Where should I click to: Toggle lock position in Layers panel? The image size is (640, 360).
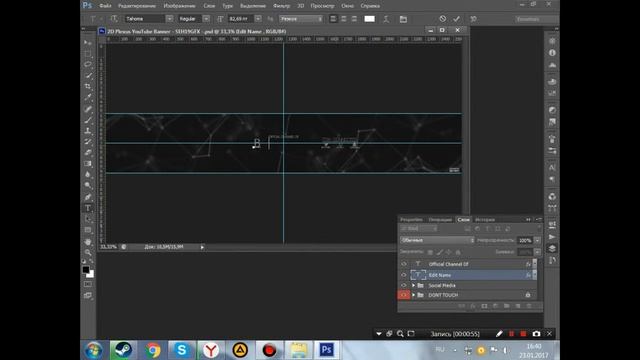point(449,252)
